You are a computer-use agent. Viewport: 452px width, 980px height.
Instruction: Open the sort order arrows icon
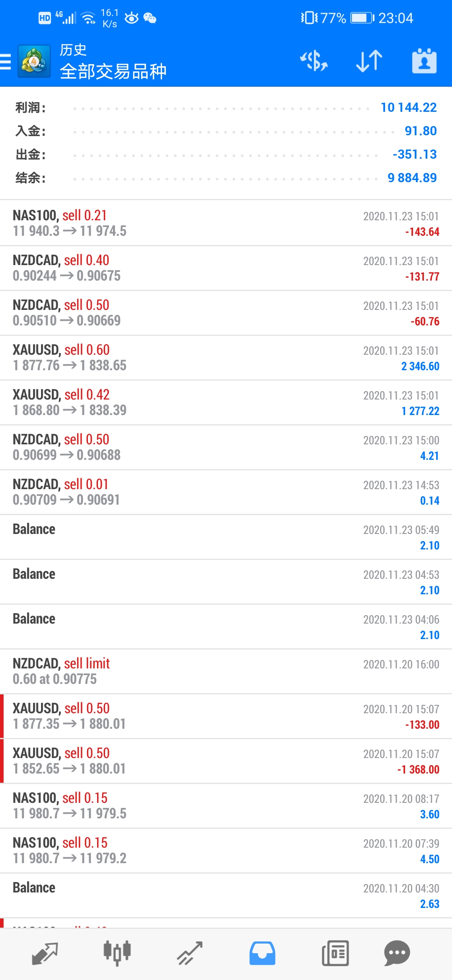pyautogui.click(x=369, y=61)
